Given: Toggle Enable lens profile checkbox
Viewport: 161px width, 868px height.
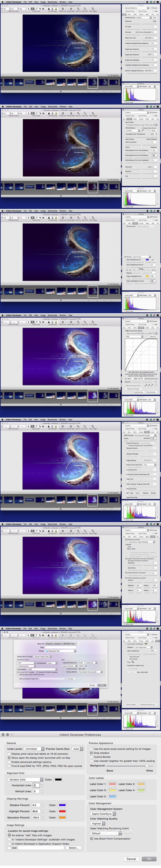Looking at the screenshot, I should tap(126, 539).
